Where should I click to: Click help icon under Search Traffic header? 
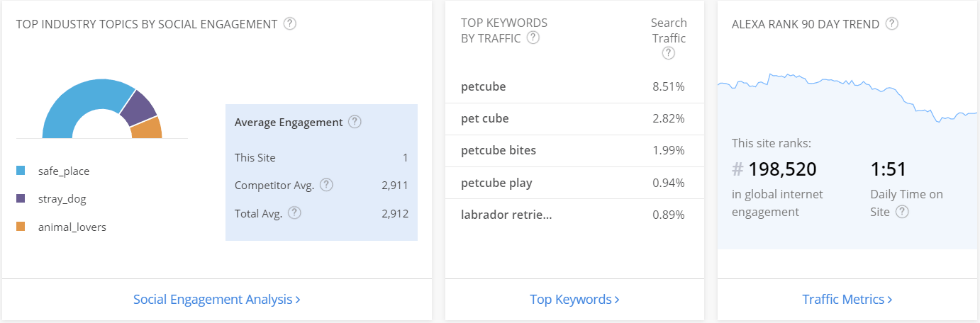pos(668,53)
